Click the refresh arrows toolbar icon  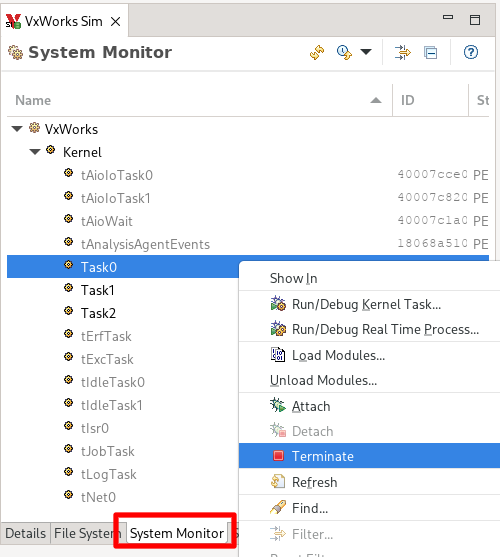point(317,53)
